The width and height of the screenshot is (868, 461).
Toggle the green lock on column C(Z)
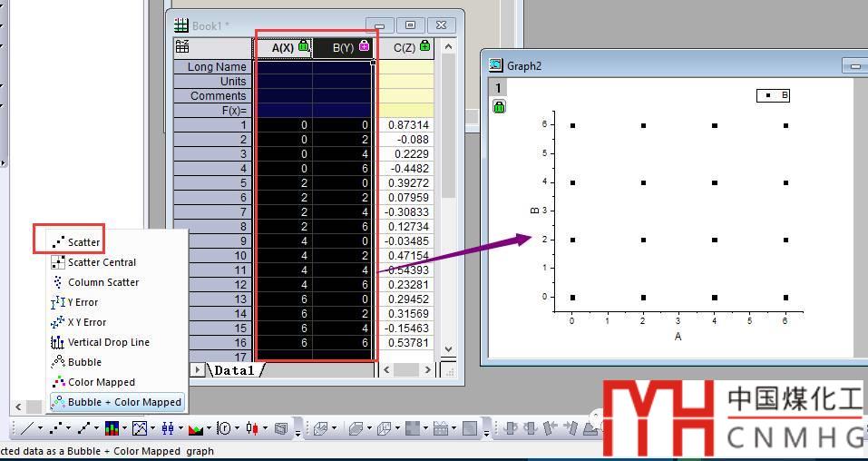(x=424, y=46)
